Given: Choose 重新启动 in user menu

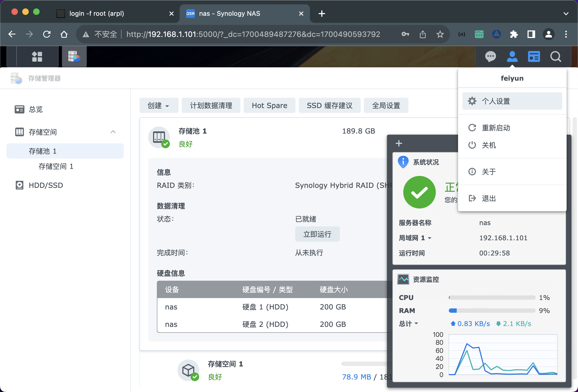Looking at the screenshot, I should [512, 128].
